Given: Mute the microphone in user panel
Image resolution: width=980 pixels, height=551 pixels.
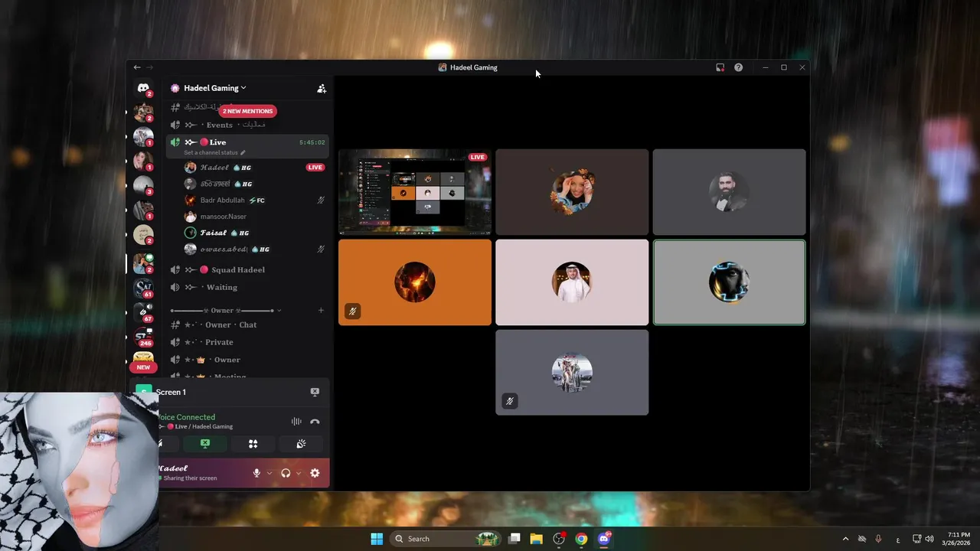Looking at the screenshot, I should tap(256, 473).
